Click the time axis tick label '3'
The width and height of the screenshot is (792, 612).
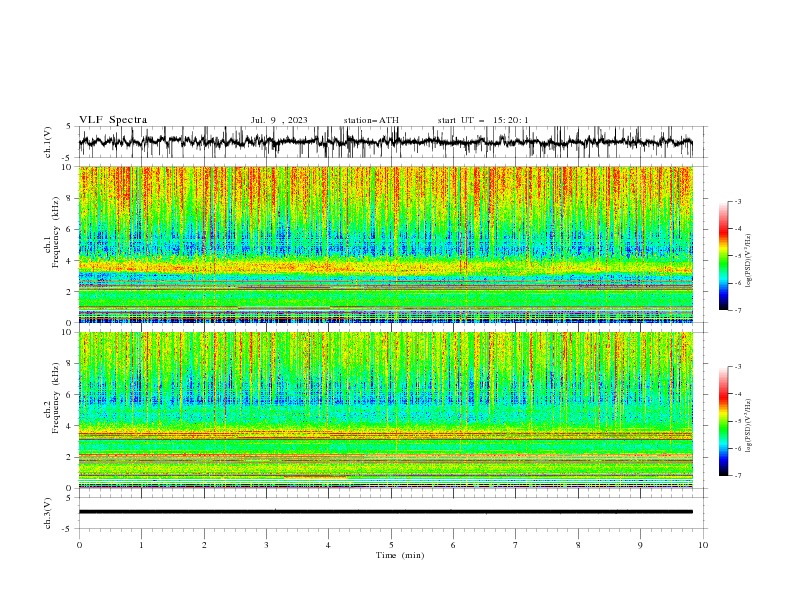266,545
